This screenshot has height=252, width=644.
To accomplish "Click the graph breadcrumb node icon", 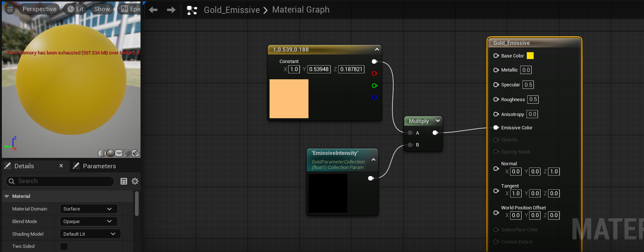I will coord(192,10).
